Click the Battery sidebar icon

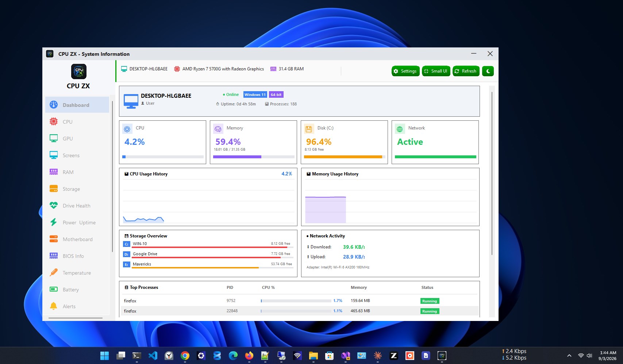pos(54,290)
